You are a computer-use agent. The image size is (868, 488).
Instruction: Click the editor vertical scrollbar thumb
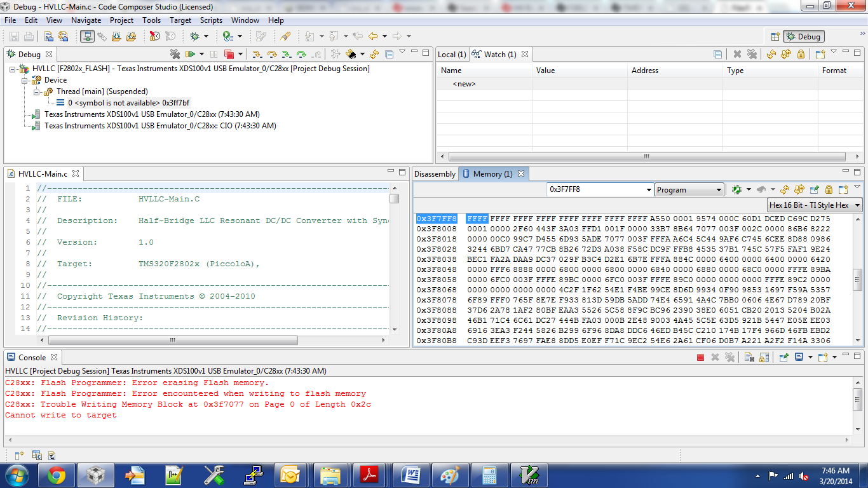point(395,199)
